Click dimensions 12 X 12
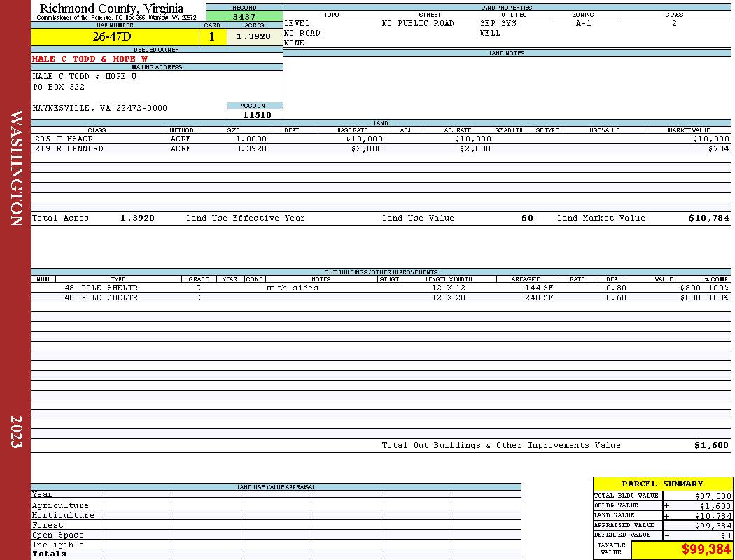735x560 pixels. [x=449, y=288]
